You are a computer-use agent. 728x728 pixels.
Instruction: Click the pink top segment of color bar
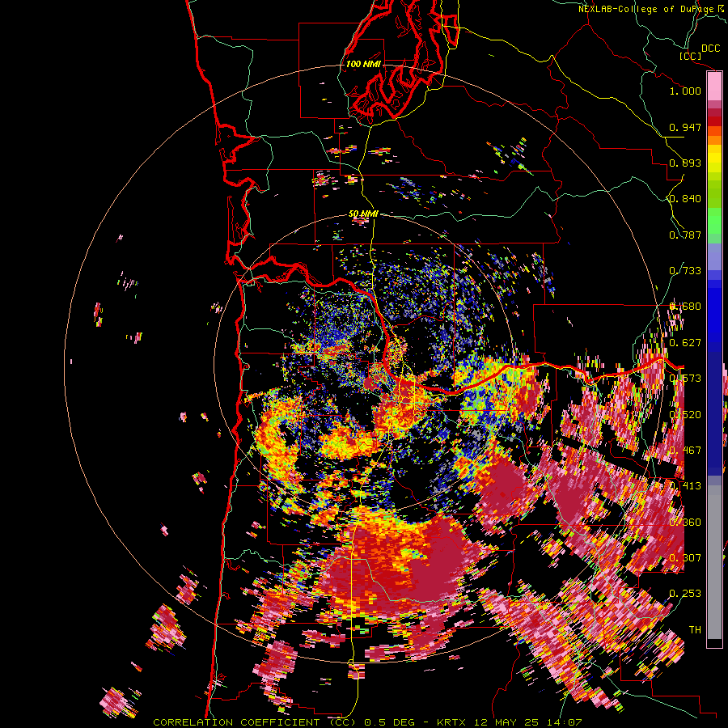(714, 86)
